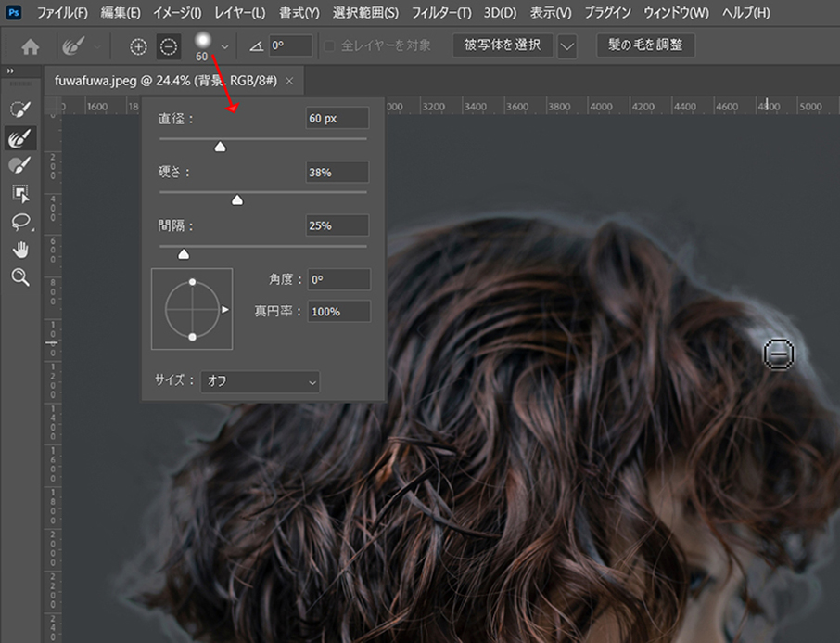
Task: Open the ヘルプ(H) menu
Action: pyautogui.click(x=745, y=12)
